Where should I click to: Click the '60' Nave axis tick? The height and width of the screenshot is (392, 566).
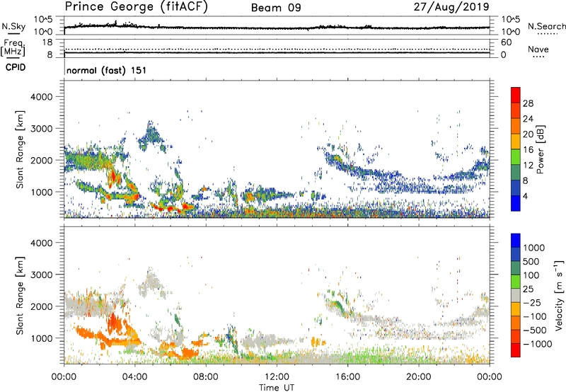tap(506, 42)
